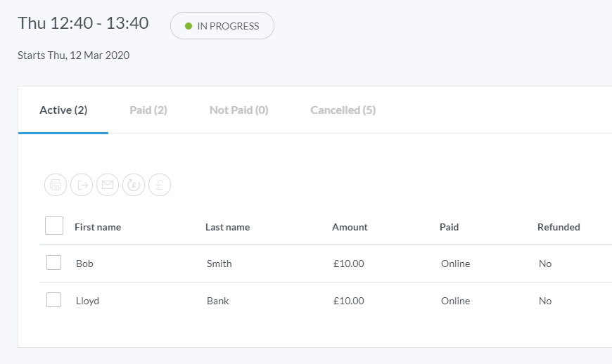Select the checkbox for Lloyd Bank
Screen dimensions: 612x364
click(54, 300)
